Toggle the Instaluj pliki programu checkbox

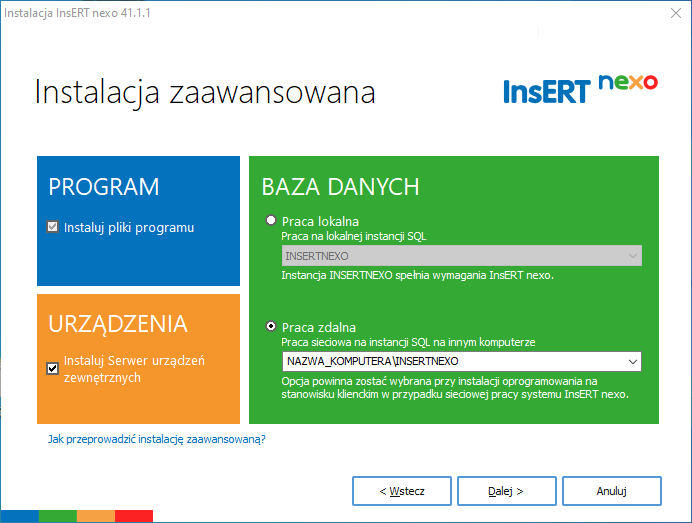(x=53, y=227)
